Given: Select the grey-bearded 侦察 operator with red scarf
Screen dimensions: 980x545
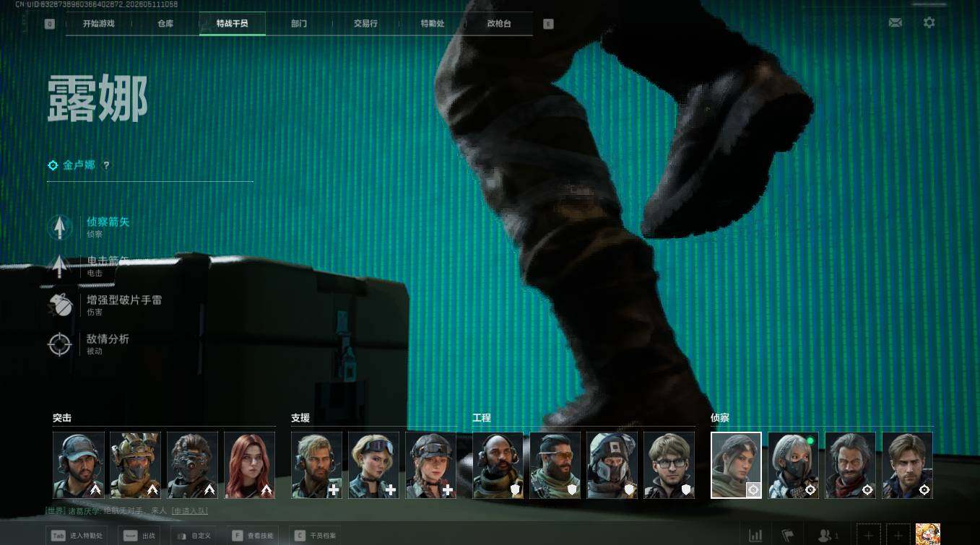Looking at the screenshot, I should point(851,465).
